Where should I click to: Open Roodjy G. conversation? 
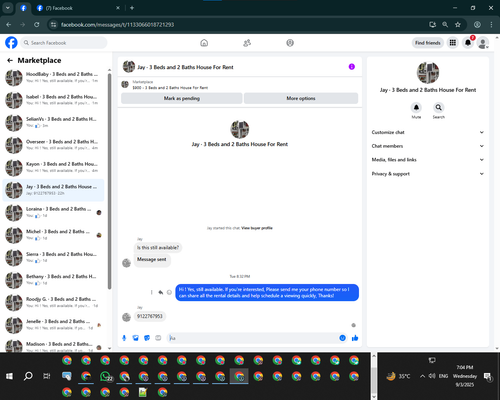53,302
